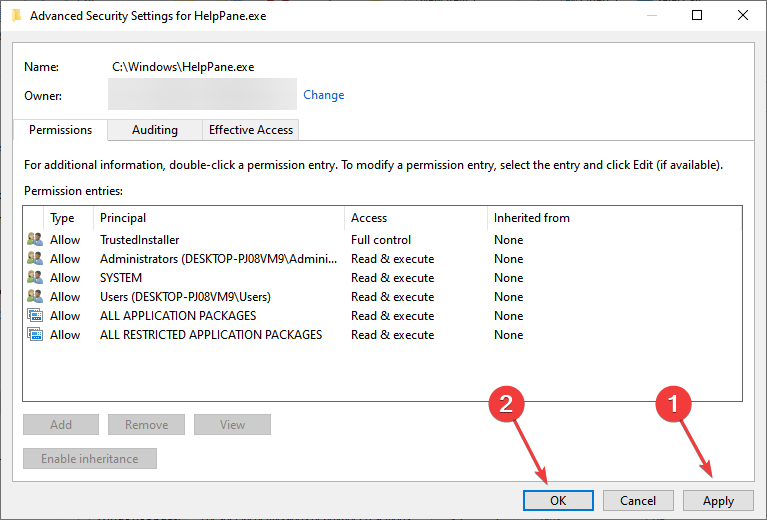Click the ALL APPLICATION PACKAGES package icon
The image size is (767, 520).
tap(35, 316)
